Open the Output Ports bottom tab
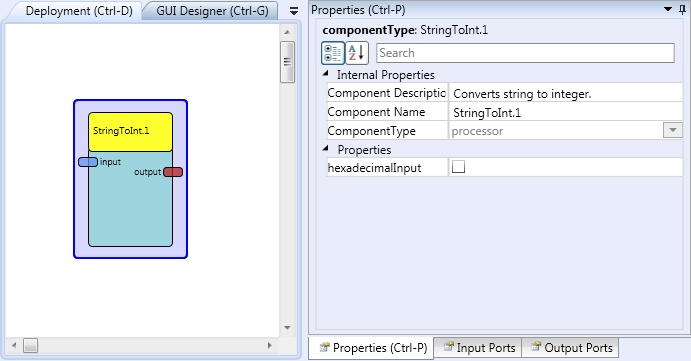 (x=571, y=348)
